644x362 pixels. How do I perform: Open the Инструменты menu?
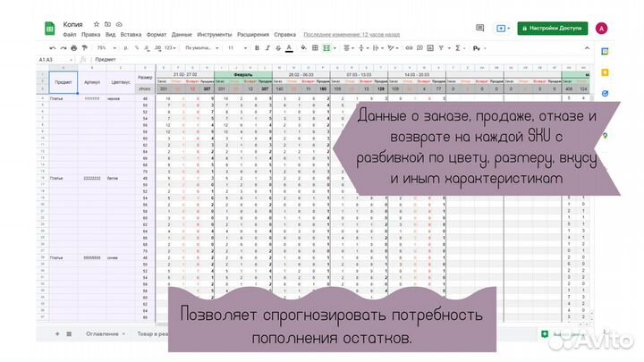click(x=215, y=35)
